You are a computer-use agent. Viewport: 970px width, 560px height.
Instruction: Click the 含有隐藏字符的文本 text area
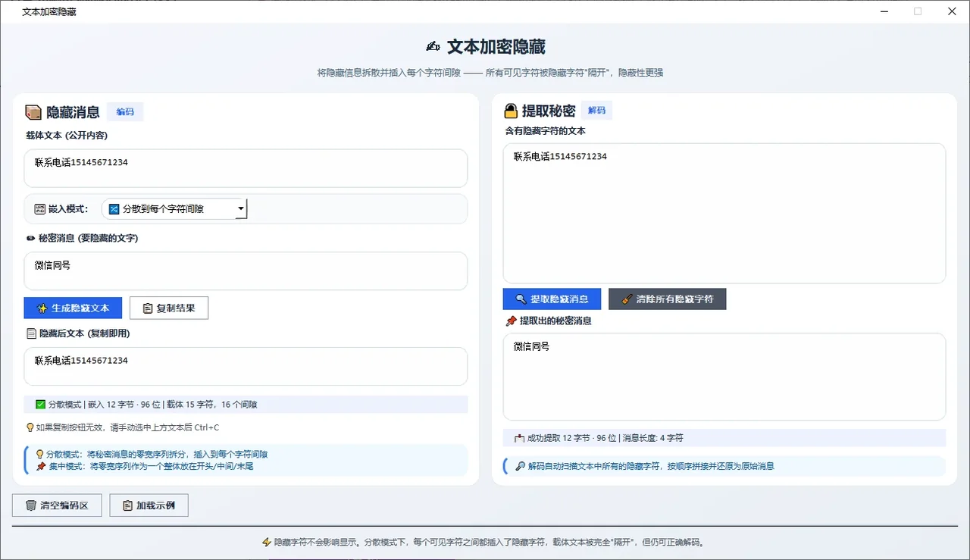pyautogui.click(x=724, y=213)
